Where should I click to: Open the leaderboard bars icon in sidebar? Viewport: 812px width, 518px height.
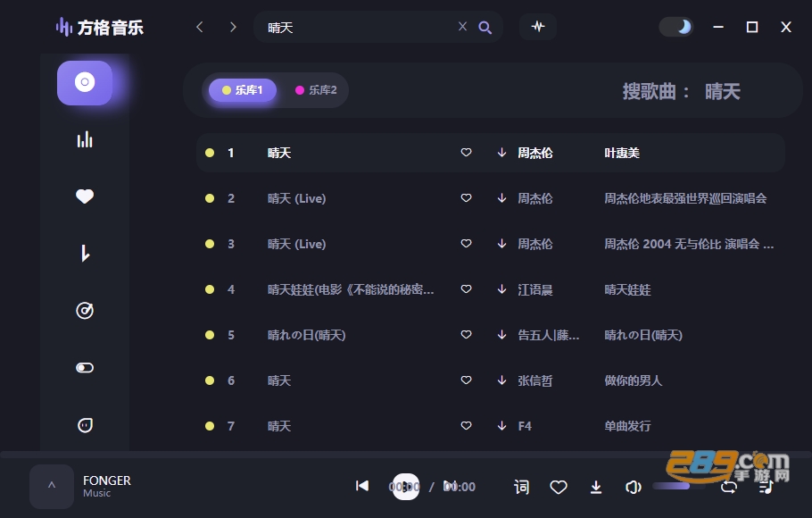pos(85,139)
